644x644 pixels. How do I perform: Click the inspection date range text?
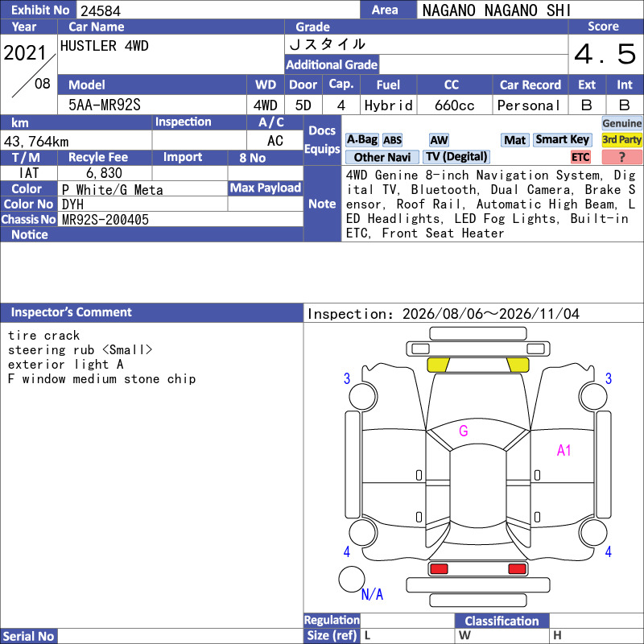(444, 314)
